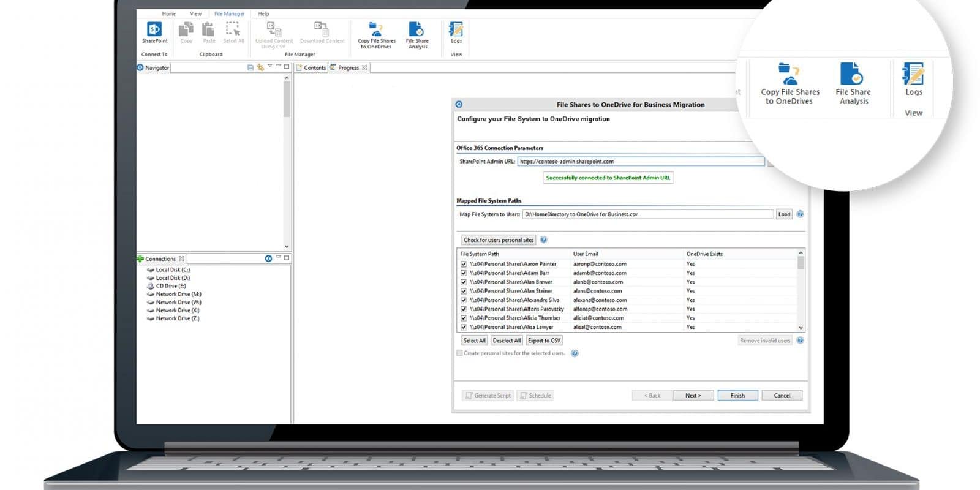Image resolution: width=980 pixels, height=490 pixels.
Task: Click Navigator scrollbar up arrow
Action: pyautogui.click(x=286, y=78)
